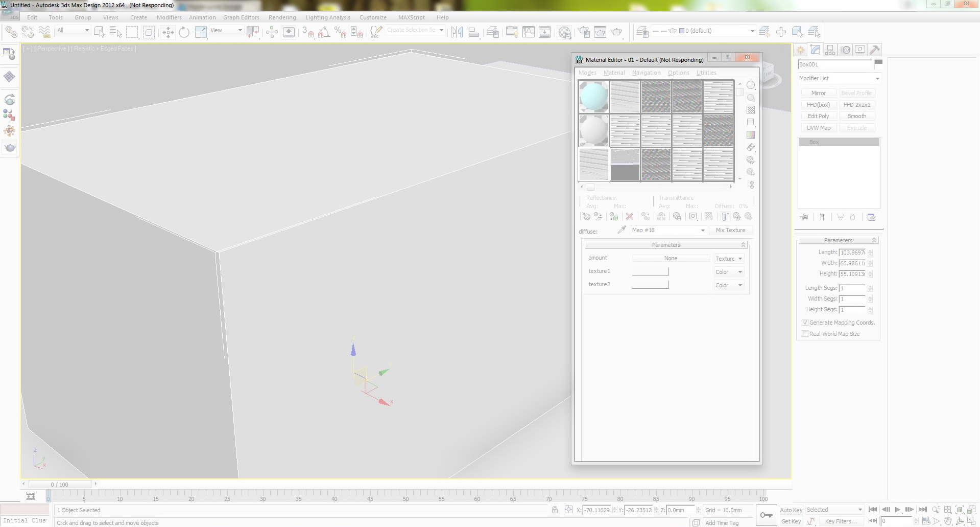Activate the Select Object tool
The width and height of the screenshot is (980, 527).
pos(100,32)
